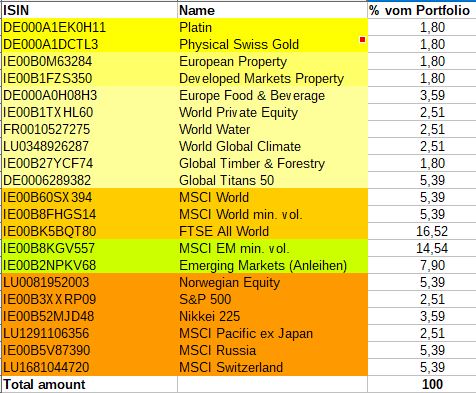Click the DE0006289382 cell
Screen dimensions: 476x393
89,180
